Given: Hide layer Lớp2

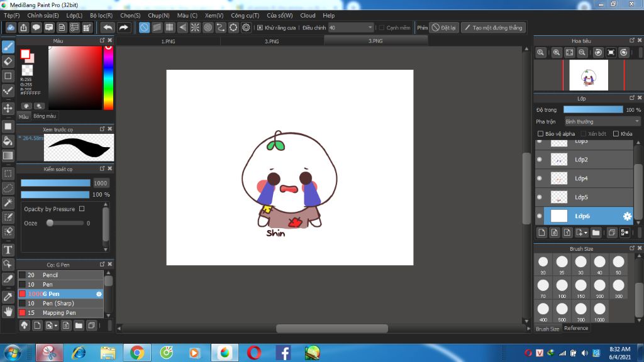Looking at the screenshot, I should click(x=539, y=159).
